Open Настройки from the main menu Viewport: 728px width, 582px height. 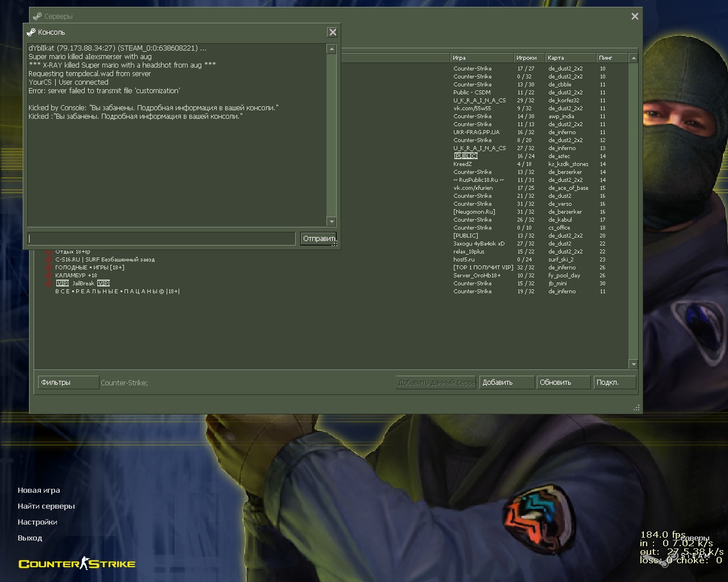coord(38,522)
